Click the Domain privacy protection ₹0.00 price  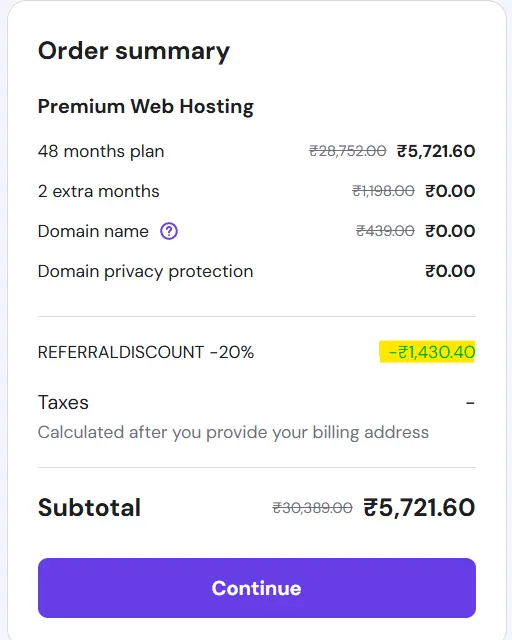click(450, 271)
